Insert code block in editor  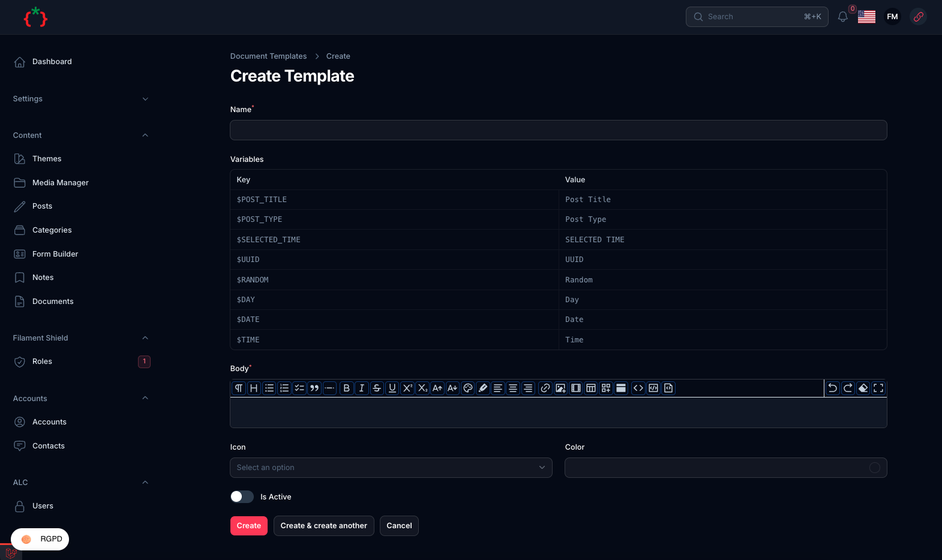tap(653, 388)
